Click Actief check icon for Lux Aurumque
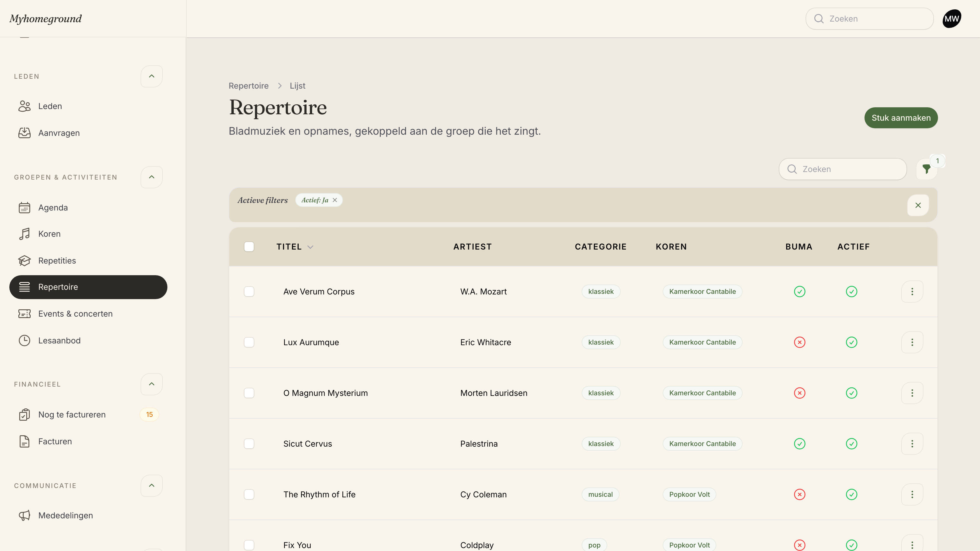Viewport: 980px width, 551px height. pos(851,342)
